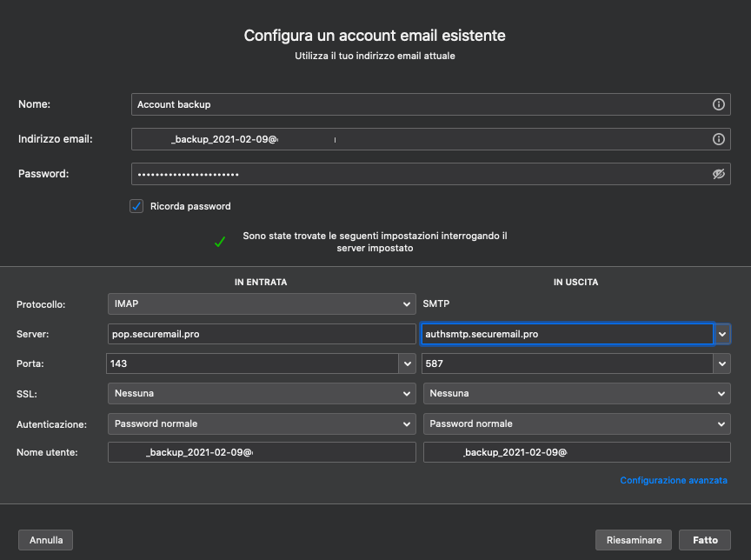
Task: Open the outgoing port 587 dropdown
Action: click(x=721, y=363)
